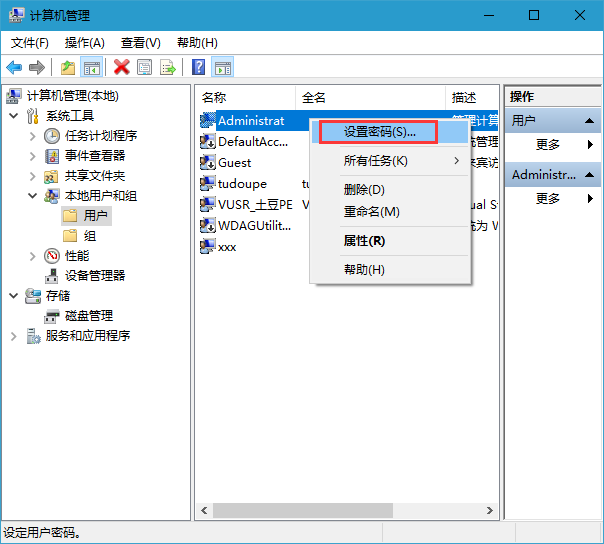604x544 pixels.
Task: Click the Up one level folder icon
Action: tap(68, 68)
